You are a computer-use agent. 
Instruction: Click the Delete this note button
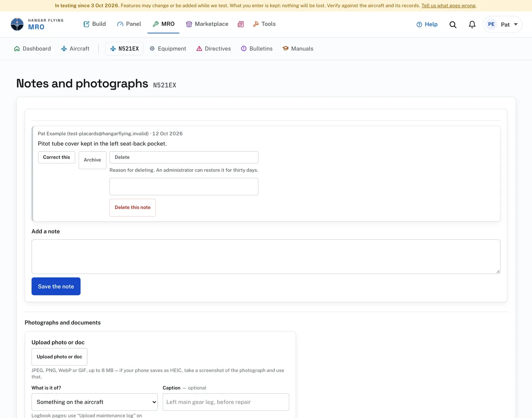(133, 207)
